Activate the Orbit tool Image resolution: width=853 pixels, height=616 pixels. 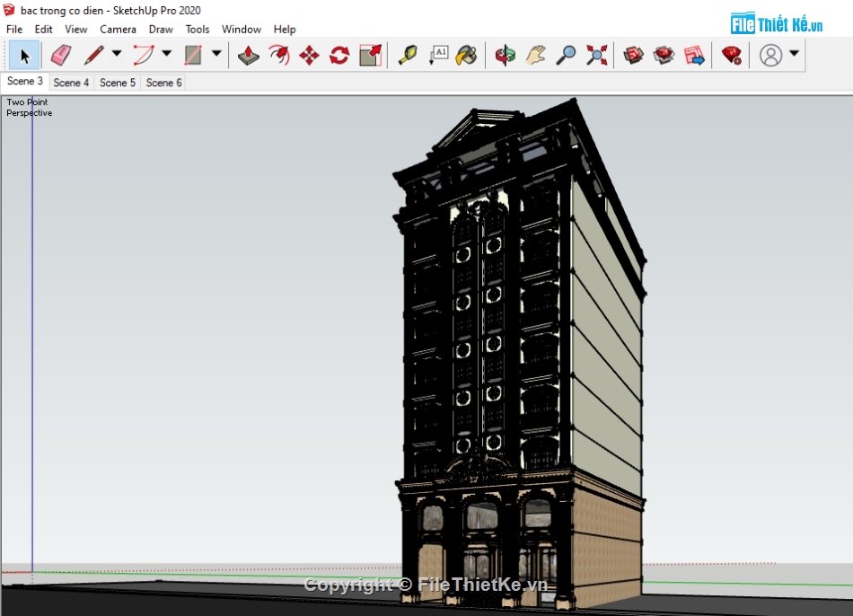click(506, 55)
